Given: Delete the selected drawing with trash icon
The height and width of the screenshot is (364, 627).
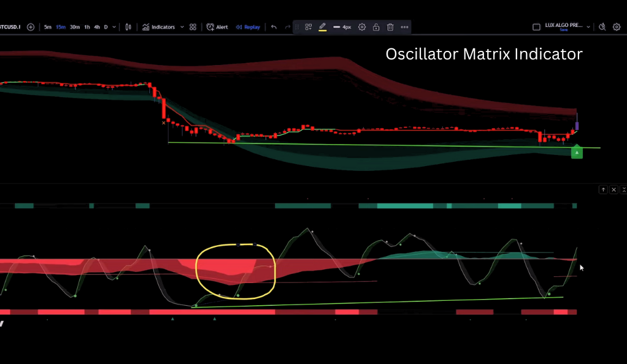Looking at the screenshot, I should pos(390,27).
